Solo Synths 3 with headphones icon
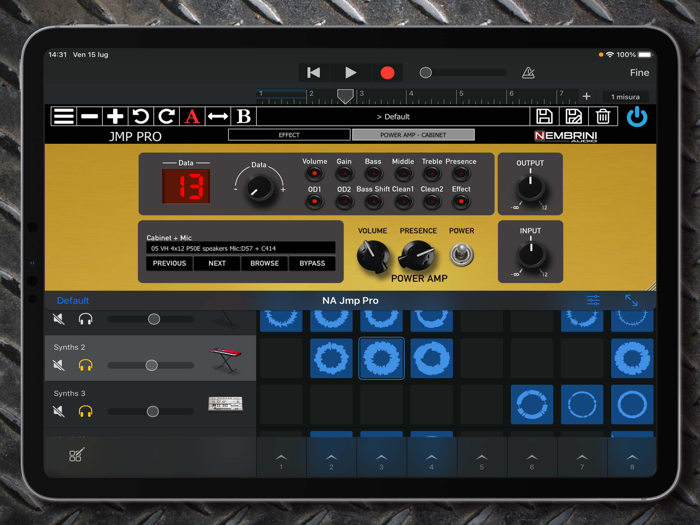 point(86,411)
